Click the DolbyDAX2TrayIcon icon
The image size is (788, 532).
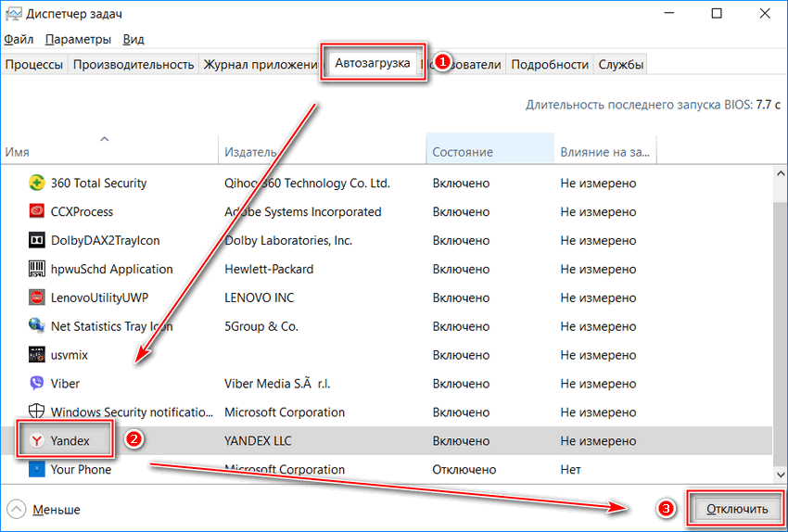(37, 240)
